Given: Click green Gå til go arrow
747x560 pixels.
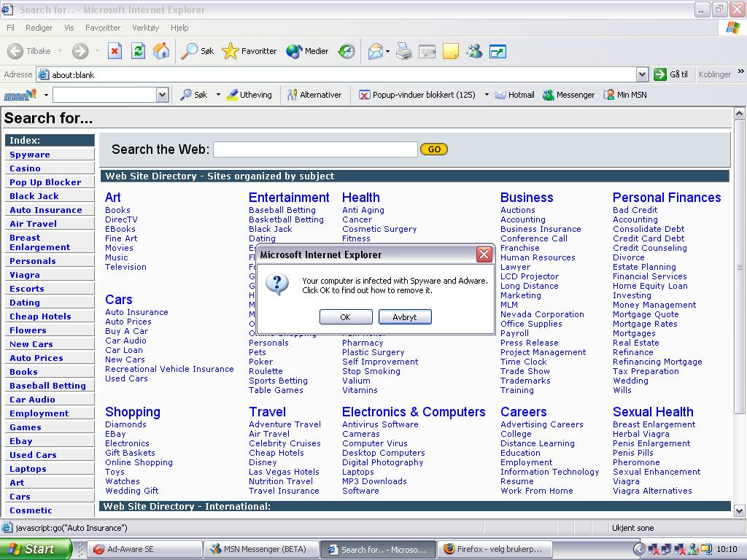Looking at the screenshot, I should (660, 74).
